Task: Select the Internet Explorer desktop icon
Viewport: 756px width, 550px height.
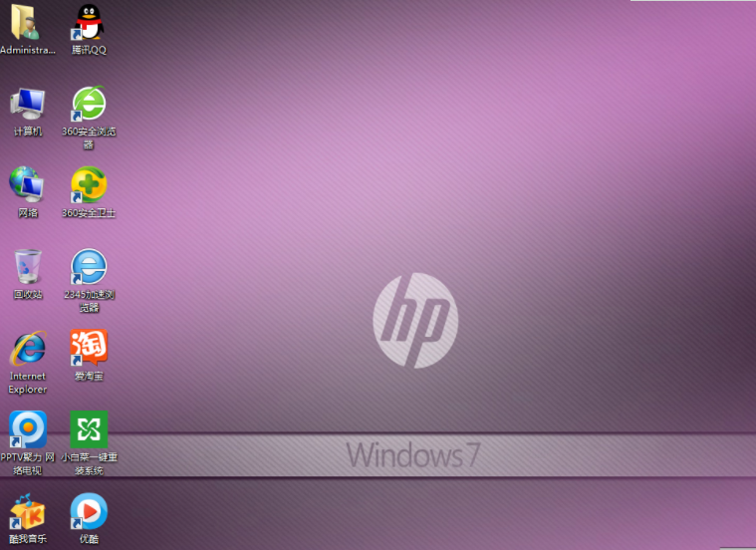Action: pyautogui.click(x=28, y=348)
